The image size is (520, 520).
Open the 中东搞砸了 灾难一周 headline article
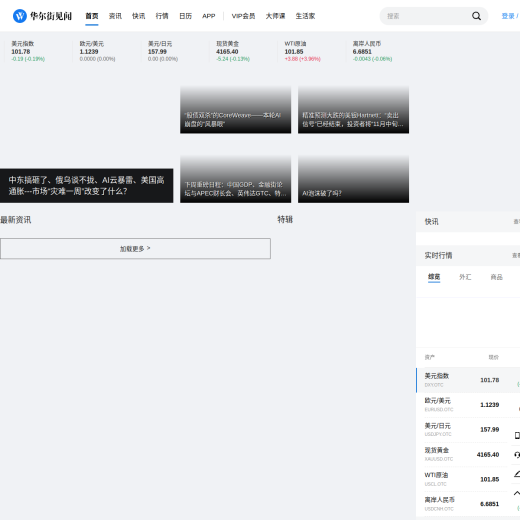coord(86,186)
